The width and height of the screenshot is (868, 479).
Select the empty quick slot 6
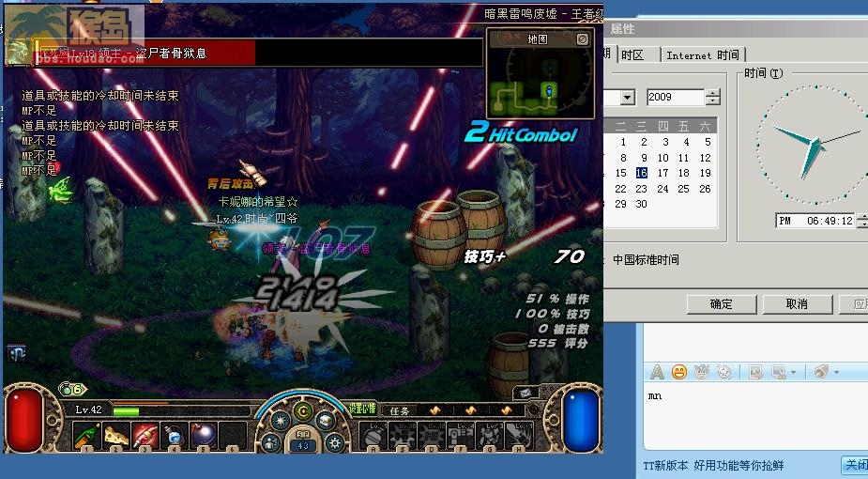(233, 436)
